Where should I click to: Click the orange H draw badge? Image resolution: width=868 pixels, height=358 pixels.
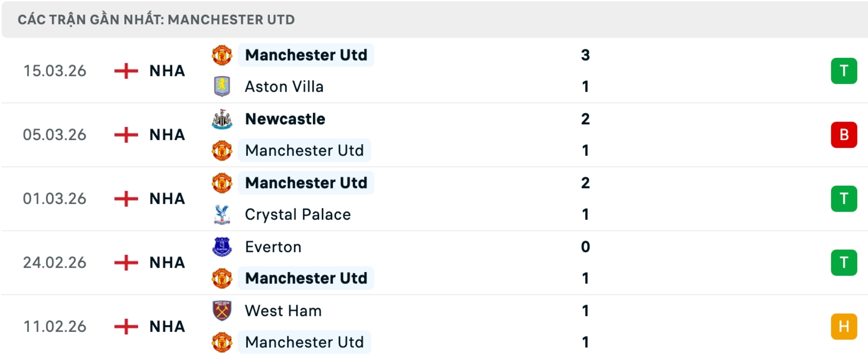click(x=844, y=326)
